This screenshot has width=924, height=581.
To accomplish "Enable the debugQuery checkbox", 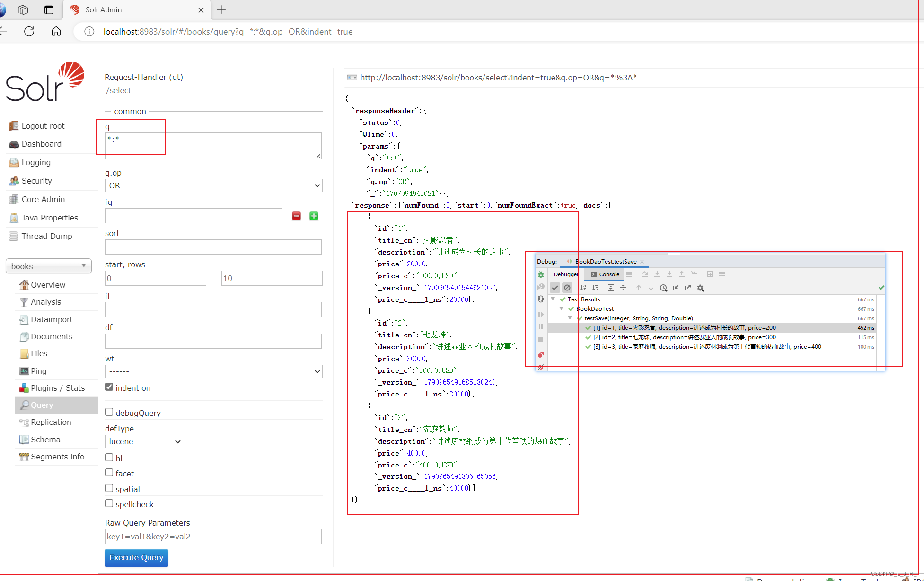I will point(109,412).
